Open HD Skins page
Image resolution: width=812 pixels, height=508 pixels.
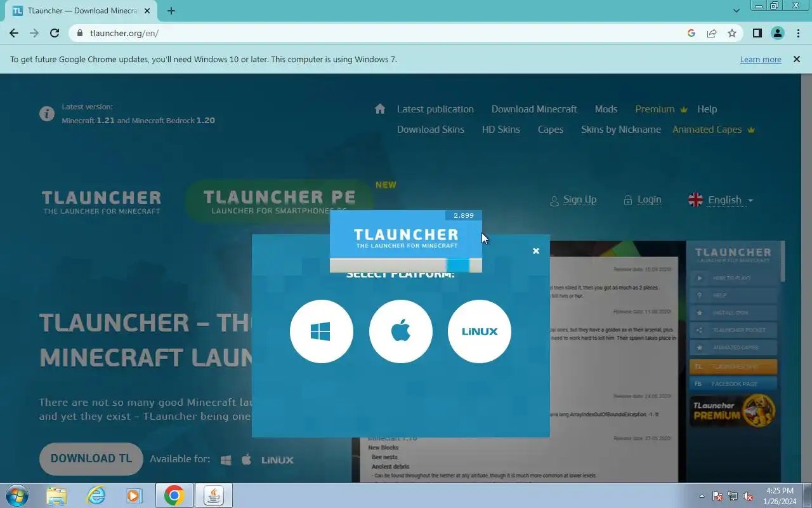pos(501,130)
